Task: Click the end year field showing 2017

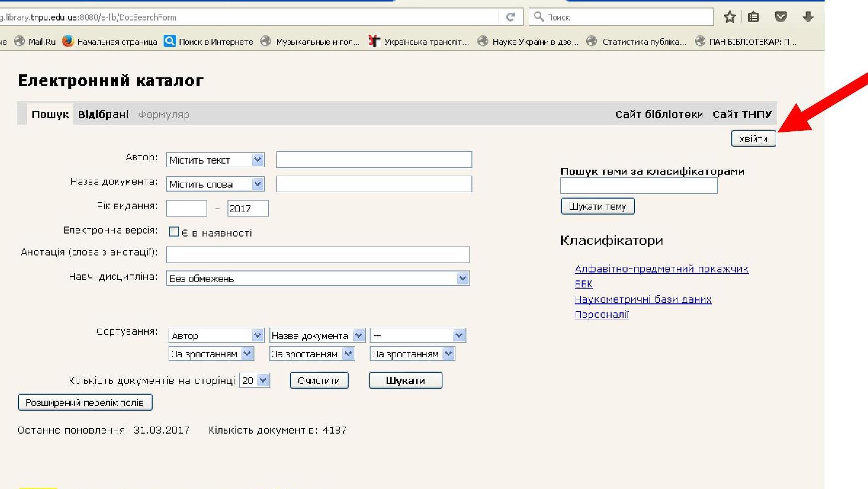Action: tap(248, 208)
